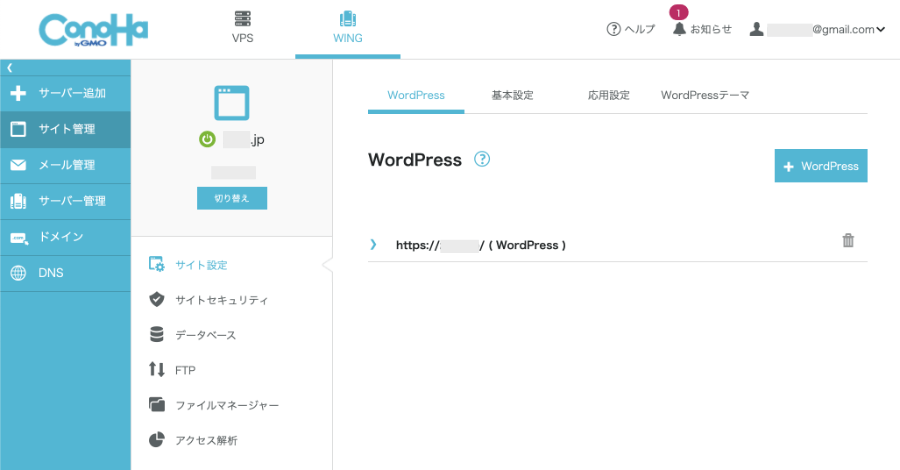Viewport: 900px width, 470px height.
Task: Open DNS in sidebar
Action: pos(65,273)
